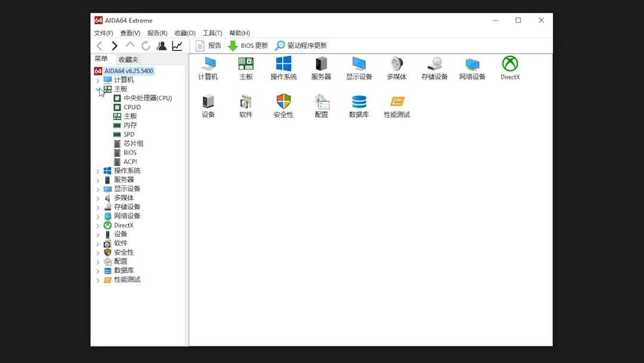The height and width of the screenshot is (363, 644).
Task: Open the 配置 configuration icon in main pane
Action: coord(321,106)
